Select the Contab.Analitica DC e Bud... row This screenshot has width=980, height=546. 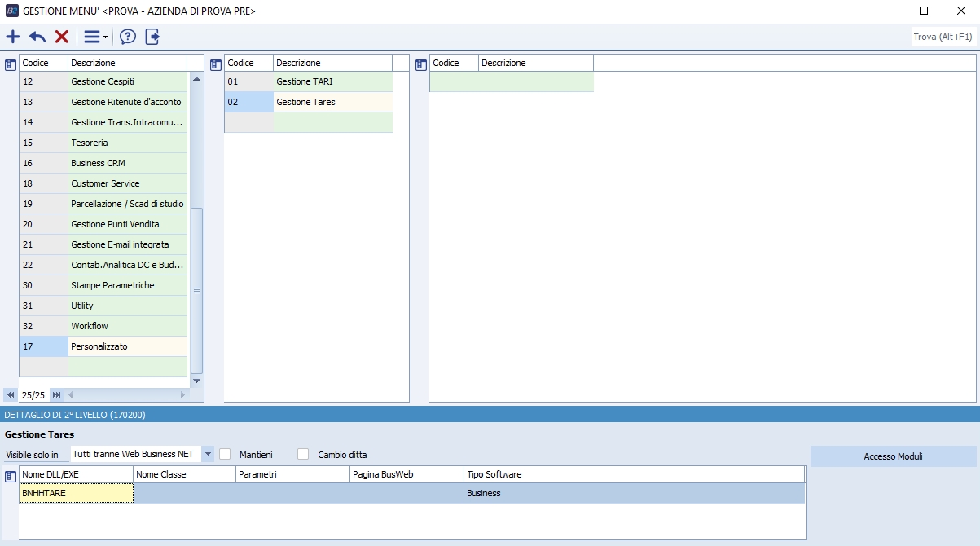click(x=103, y=265)
